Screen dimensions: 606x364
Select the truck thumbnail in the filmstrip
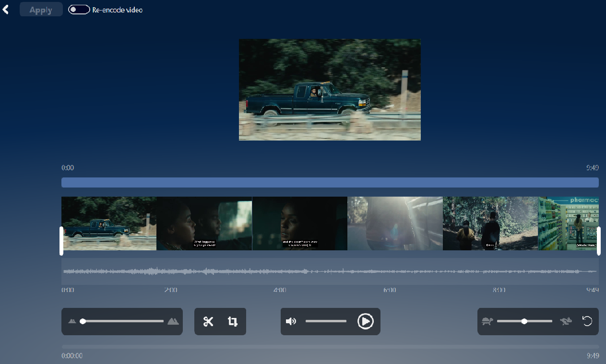(109, 223)
